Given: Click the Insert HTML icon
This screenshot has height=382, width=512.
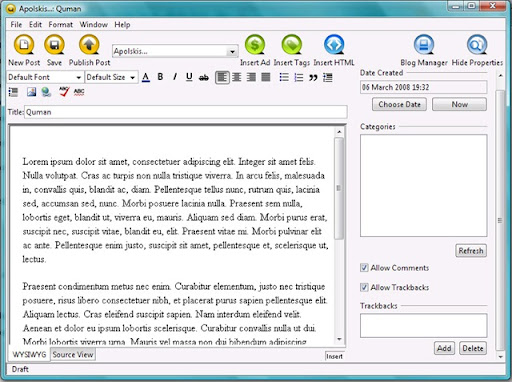Looking at the screenshot, I should (x=334, y=44).
